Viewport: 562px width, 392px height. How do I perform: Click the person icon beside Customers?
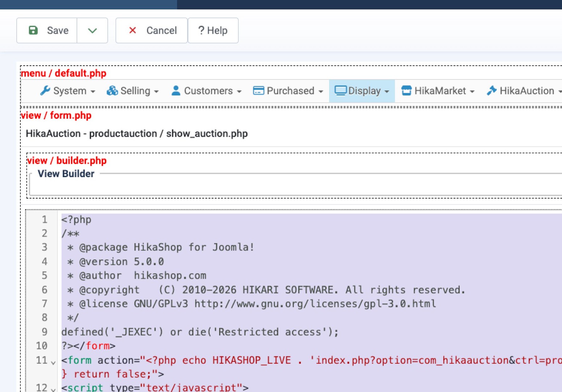(x=176, y=91)
